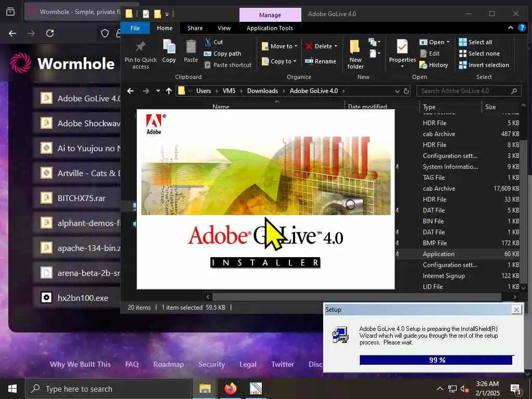Switch to the View ribbon tab
Viewport: 532px width, 399px height.
tap(224, 28)
